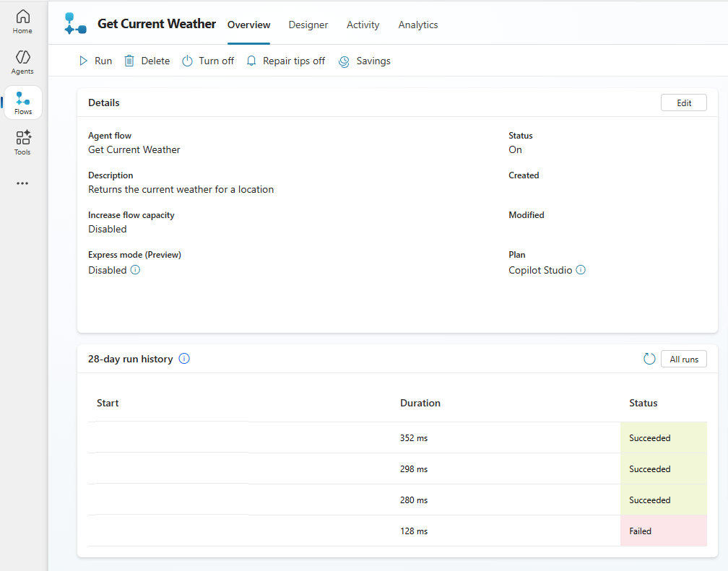Click the Delete label in the command bar
Image resolution: width=728 pixels, height=571 pixels.
(x=155, y=61)
